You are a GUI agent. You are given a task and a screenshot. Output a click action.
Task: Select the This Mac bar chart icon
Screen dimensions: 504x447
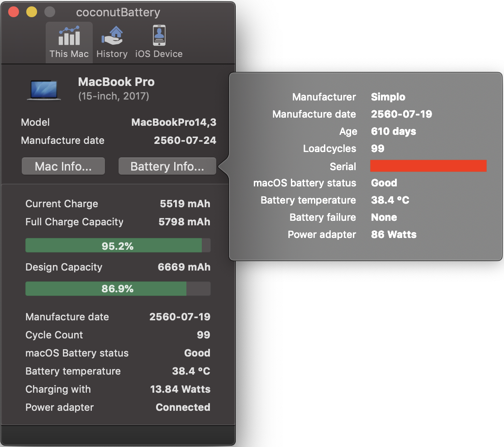(69, 36)
